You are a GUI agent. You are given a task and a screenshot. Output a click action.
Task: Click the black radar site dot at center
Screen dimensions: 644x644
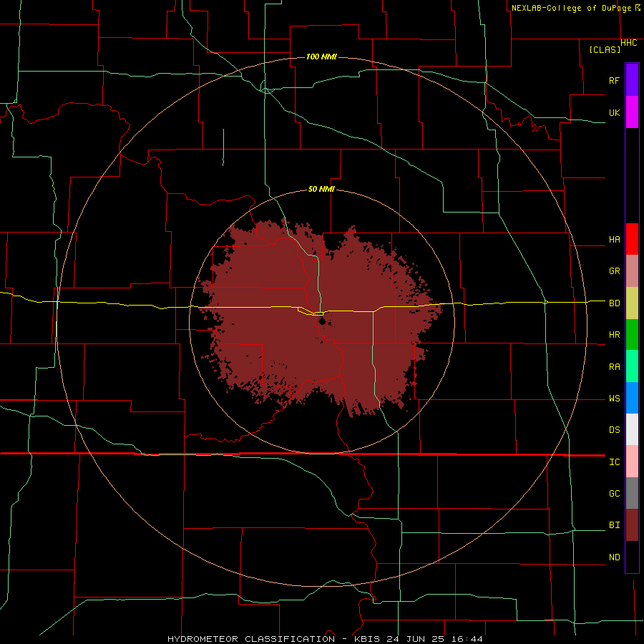321,320
